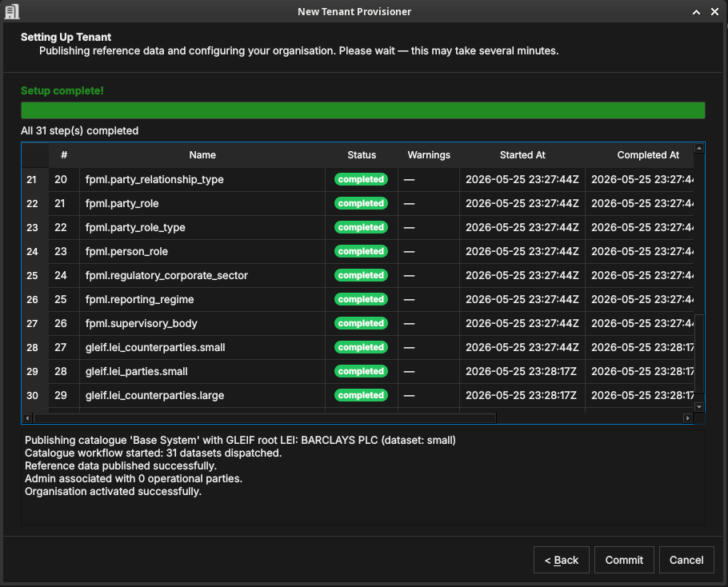Click the completed badge for gleif.lei_counterparties.large
Image resolution: width=728 pixels, height=587 pixels.
click(362, 395)
